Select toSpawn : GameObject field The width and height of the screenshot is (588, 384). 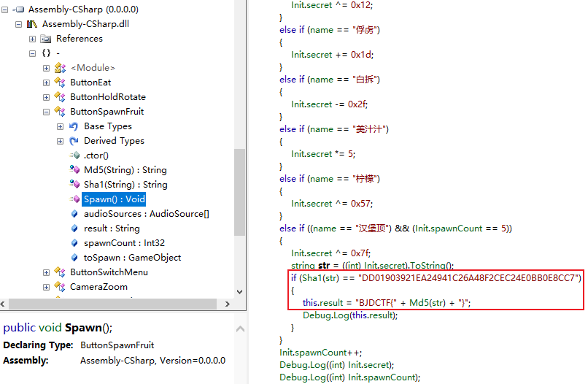coord(132,258)
